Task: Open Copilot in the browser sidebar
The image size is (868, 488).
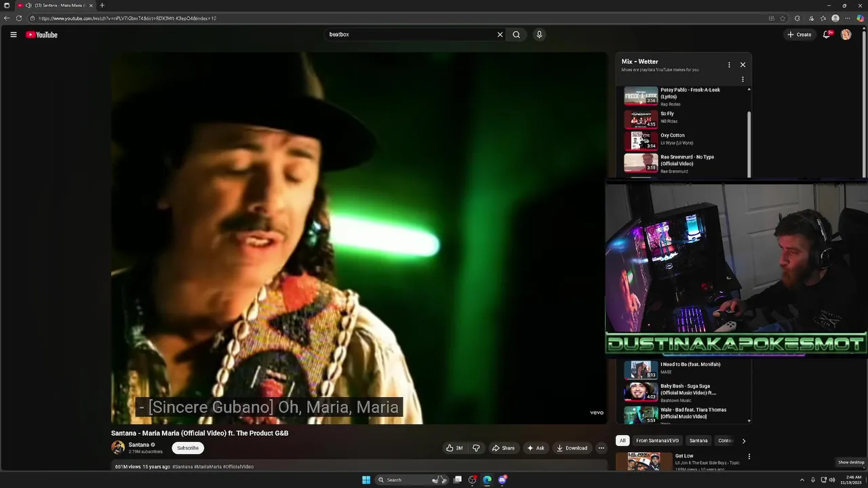Action: (861, 18)
